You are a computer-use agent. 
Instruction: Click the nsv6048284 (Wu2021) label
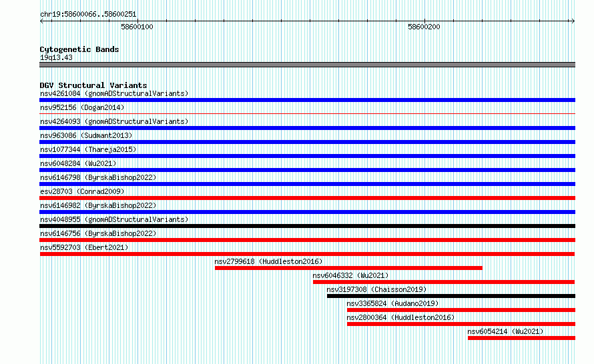(78, 163)
